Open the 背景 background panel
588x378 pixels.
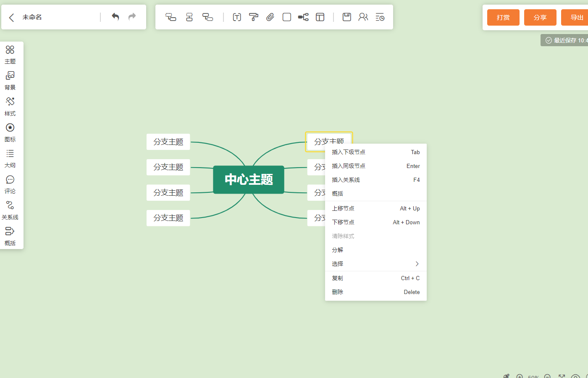[x=10, y=81]
